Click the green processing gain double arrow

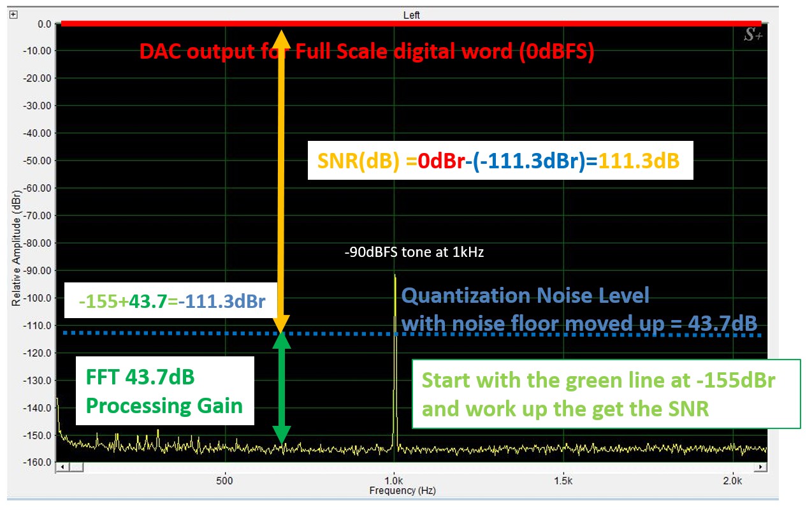281,388
